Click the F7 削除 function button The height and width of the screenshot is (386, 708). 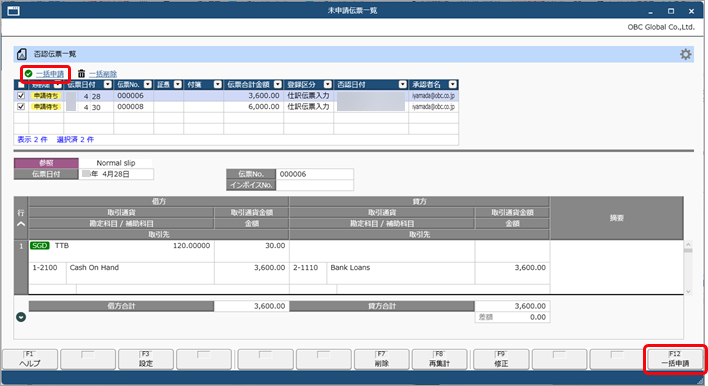click(x=382, y=359)
